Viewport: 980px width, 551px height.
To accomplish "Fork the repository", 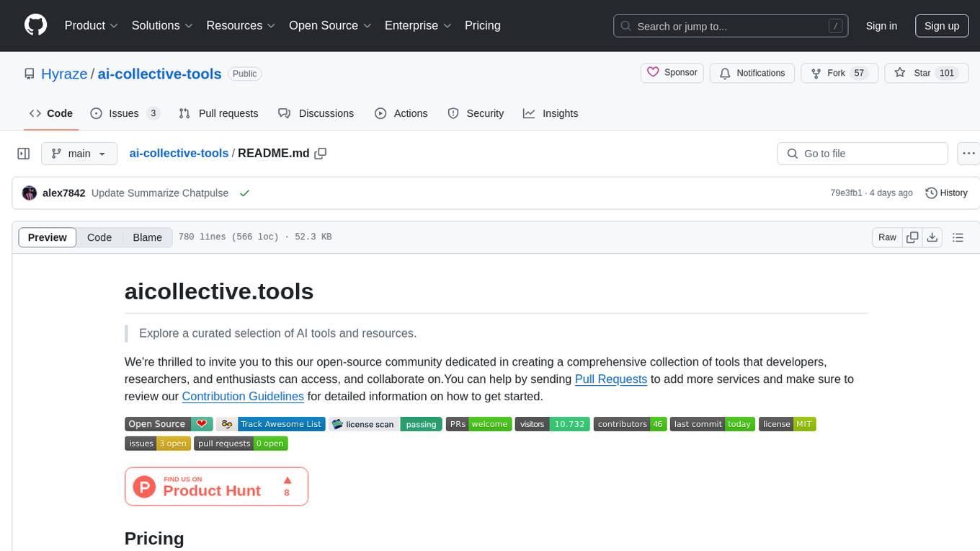I will [x=839, y=73].
